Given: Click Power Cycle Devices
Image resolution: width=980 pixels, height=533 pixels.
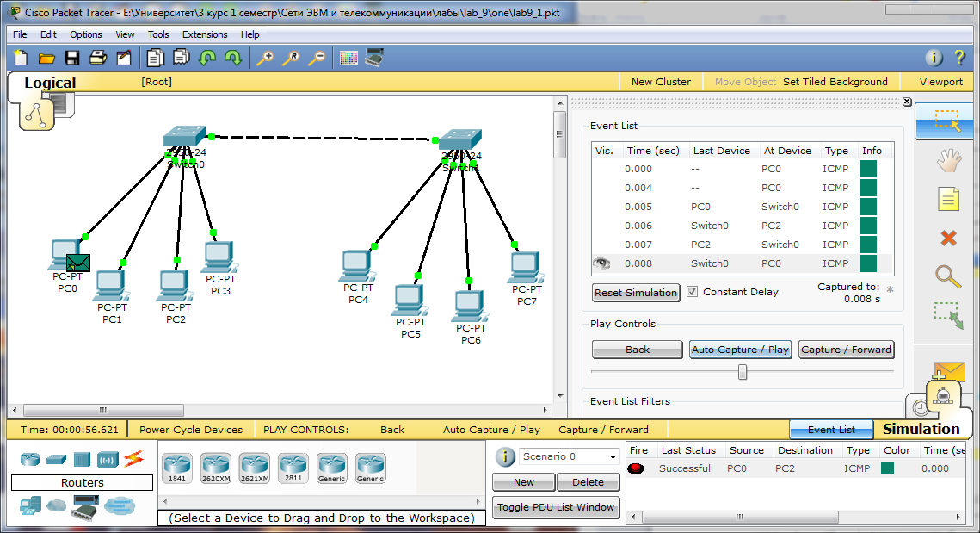Looking at the screenshot, I should coord(191,430).
